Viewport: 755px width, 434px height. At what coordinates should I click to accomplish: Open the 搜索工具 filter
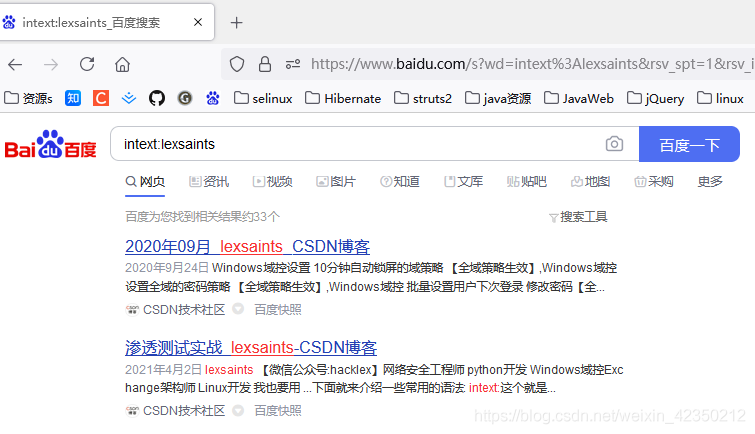[x=578, y=217]
